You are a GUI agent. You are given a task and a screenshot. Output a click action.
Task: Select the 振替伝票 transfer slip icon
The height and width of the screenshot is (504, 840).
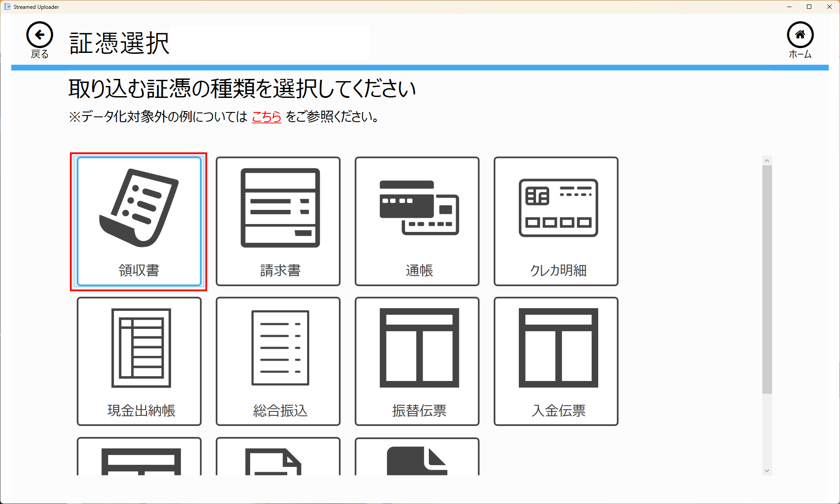pyautogui.click(x=419, y=348)
